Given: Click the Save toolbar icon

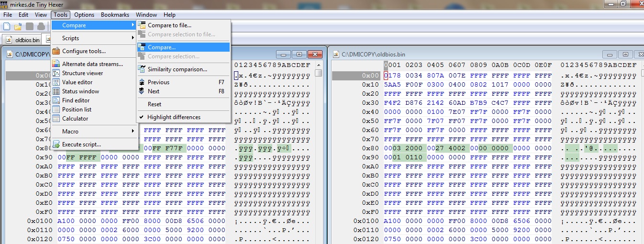Looking at the screenshot, I should (x=30, y=26).
